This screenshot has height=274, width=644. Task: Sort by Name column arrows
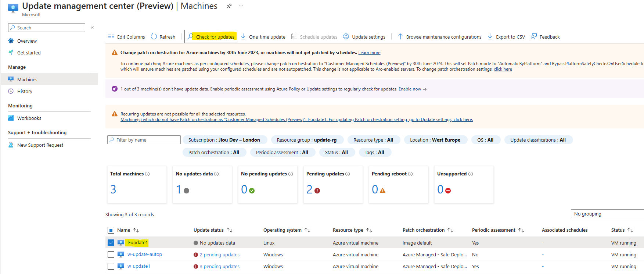136,230
